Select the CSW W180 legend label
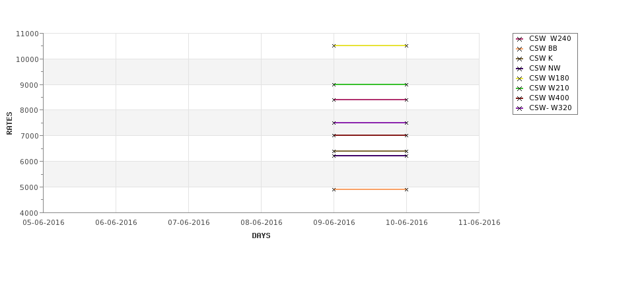The image size is (644, 283). tap(549, 78)
